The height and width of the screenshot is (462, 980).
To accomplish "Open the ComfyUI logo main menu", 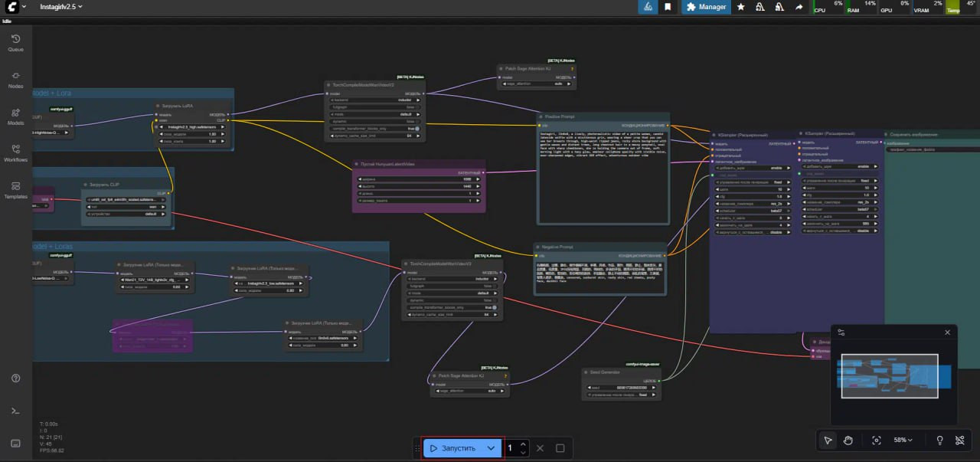I will click(x=11, y=7).
